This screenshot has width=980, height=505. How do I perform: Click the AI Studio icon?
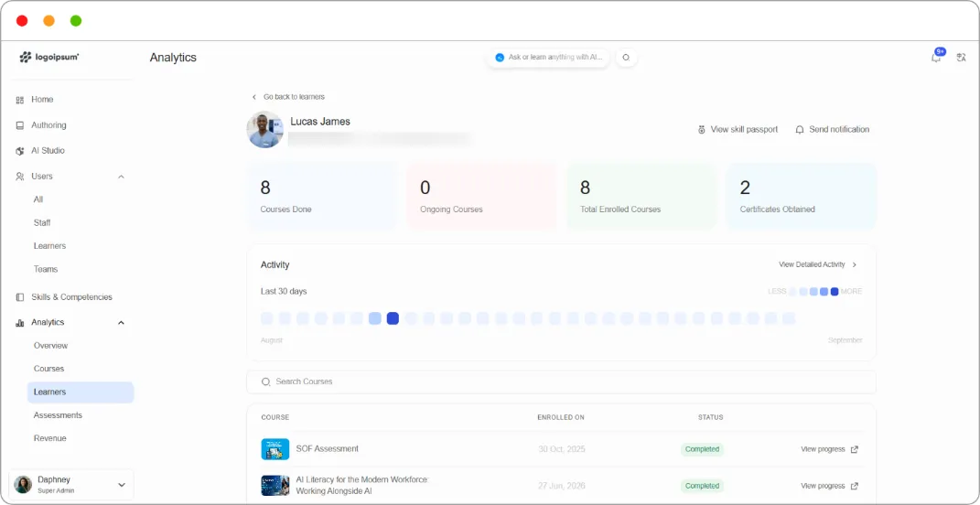(x=20, y=151)
